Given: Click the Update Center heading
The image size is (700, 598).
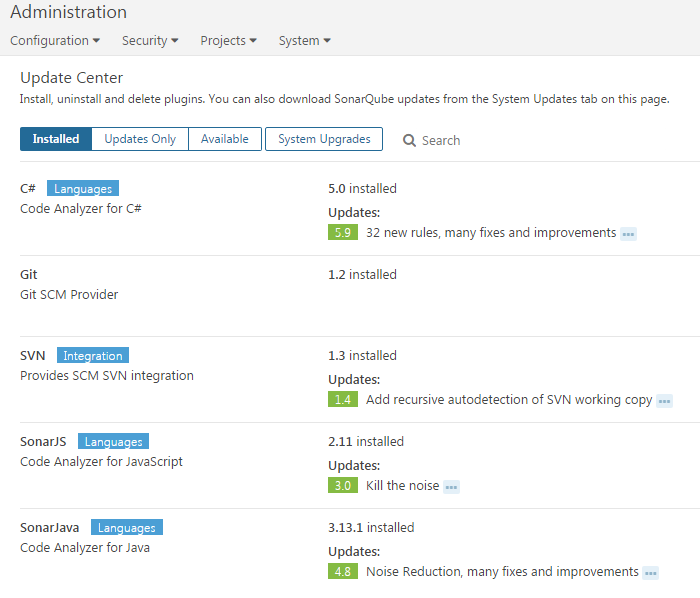Looking at the screenshot, I should coord(71,78).
